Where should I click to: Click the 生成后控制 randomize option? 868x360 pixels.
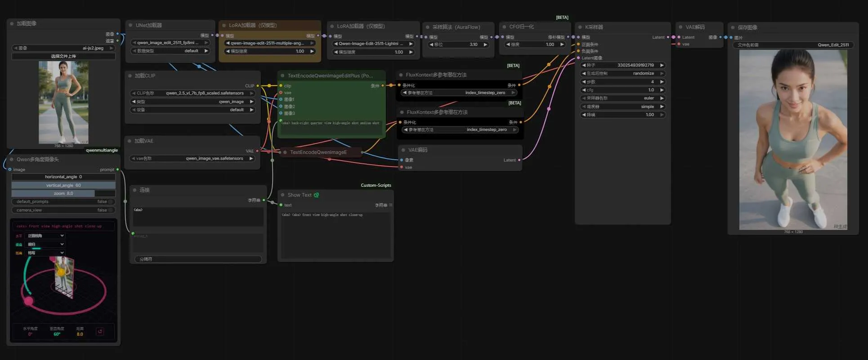(623, 73)
